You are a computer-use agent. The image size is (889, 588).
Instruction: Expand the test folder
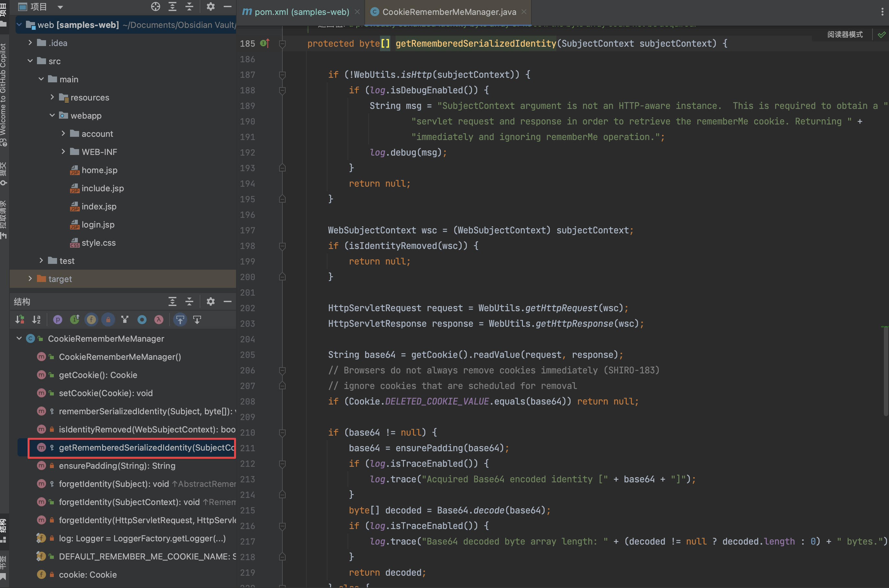point(41,260)
